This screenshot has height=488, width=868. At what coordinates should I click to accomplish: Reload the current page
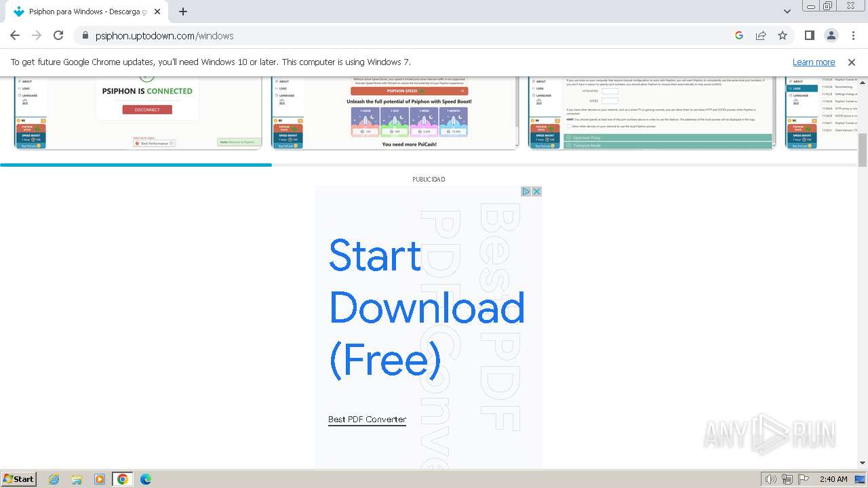click(x=58, y=35)
